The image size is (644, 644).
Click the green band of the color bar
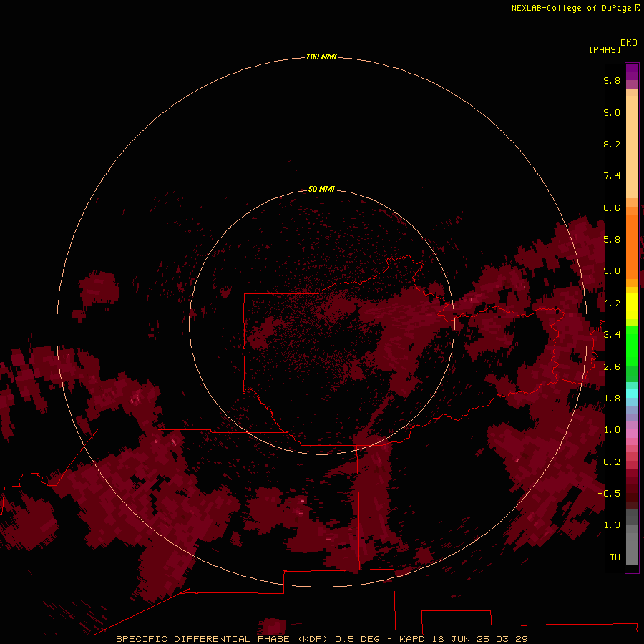pyautogui.click(x=632, y=345)
